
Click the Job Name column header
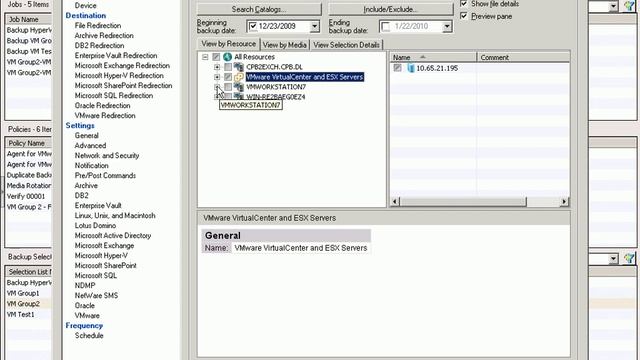[x=28, y=19]
